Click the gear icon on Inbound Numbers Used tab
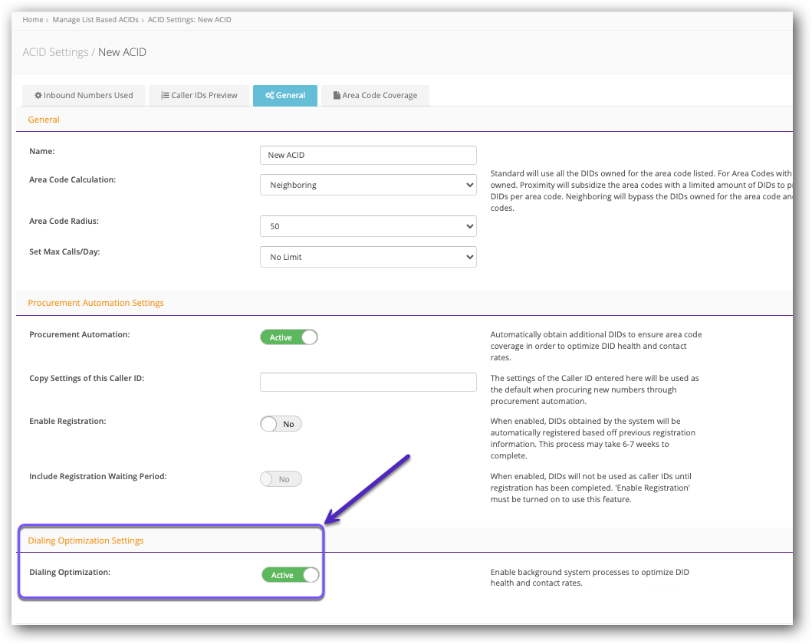Image resolution: width=812 pixels, height=644 pixels. [x=38, y=95]
